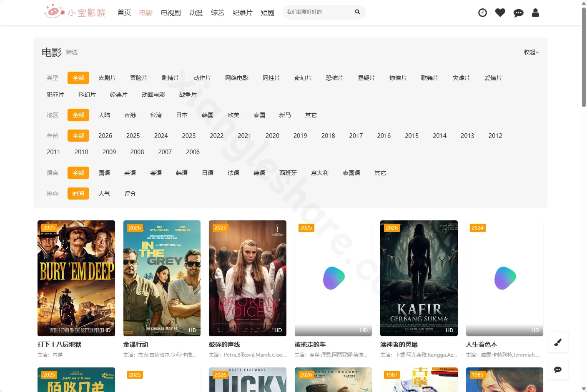This screenshot has height=392, width=587.
Task: Open 人生着色本 placeholder thumbnail
Action: 504,278
